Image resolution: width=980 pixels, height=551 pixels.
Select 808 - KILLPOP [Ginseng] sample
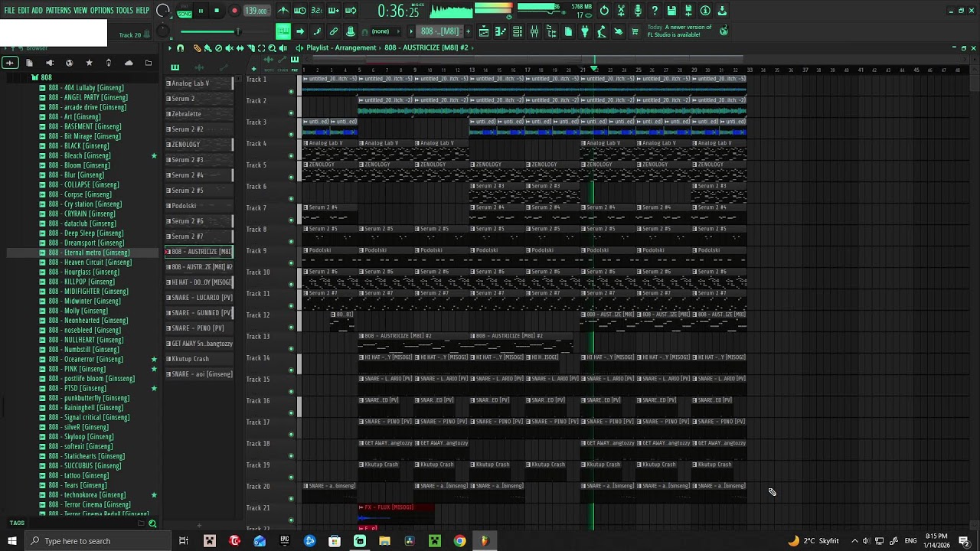pos(81,282)
